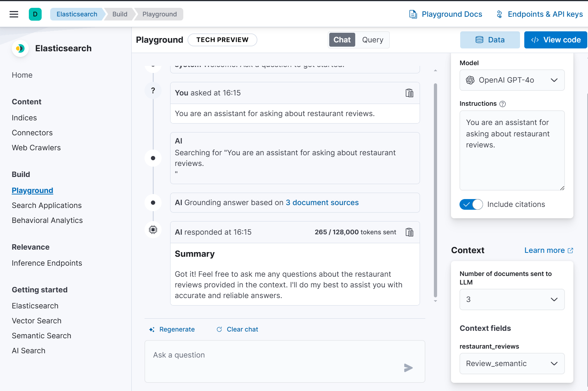Open the OpenAI GPT-4o model dropdown
This screenshot has width=588, height=391.
(x=512, y=80)
